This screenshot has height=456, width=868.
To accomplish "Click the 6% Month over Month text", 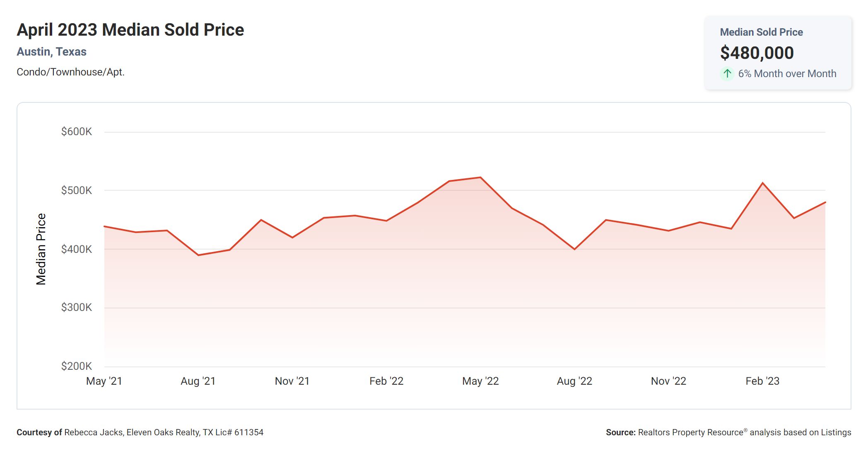I will pyautogui.click(x=787, y=74).
